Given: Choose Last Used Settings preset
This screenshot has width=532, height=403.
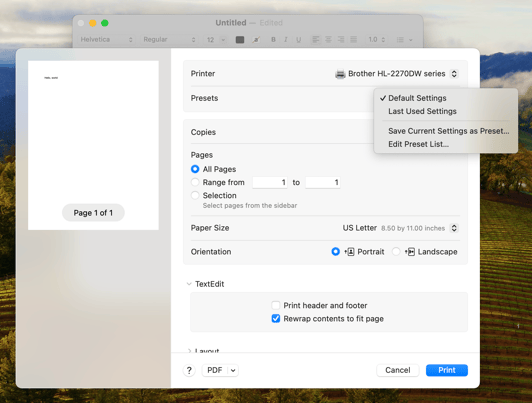Looking at the screenshot, I should [422, 111].
